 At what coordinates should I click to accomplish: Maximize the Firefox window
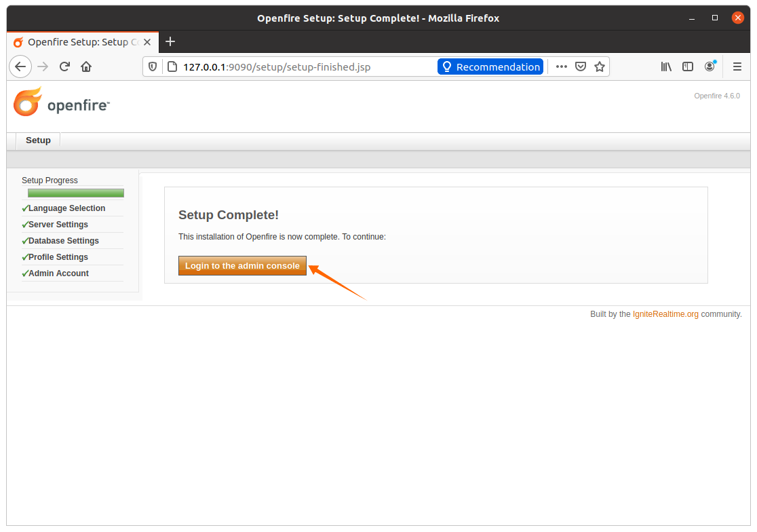[715, 18]
